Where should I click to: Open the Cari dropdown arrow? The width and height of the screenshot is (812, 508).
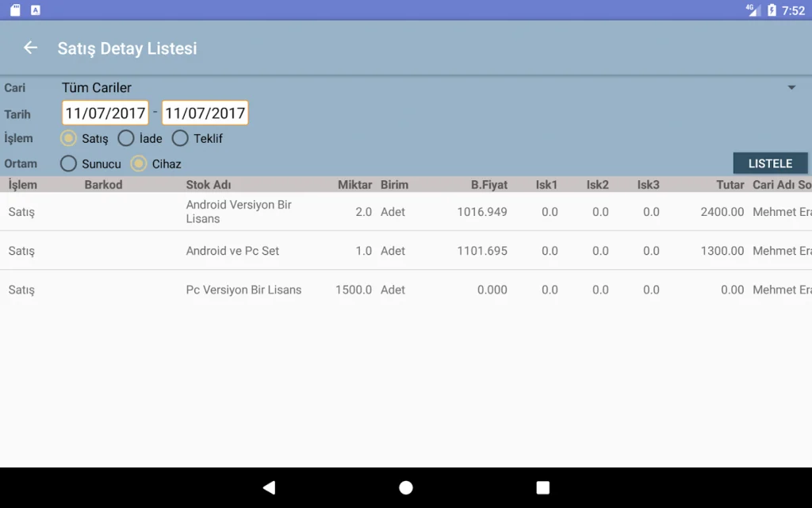pos(791,87)
